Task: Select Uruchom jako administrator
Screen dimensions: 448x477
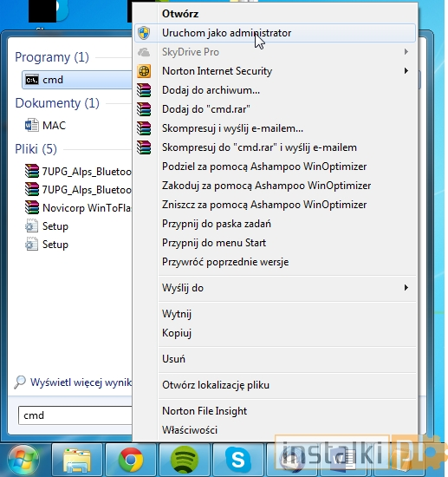Action: [x=275, y=33]
